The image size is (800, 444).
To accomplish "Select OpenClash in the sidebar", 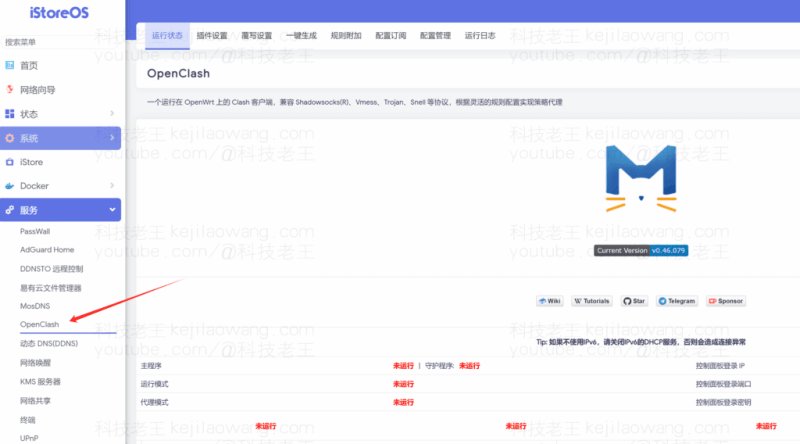I will [x=39, y=324].
